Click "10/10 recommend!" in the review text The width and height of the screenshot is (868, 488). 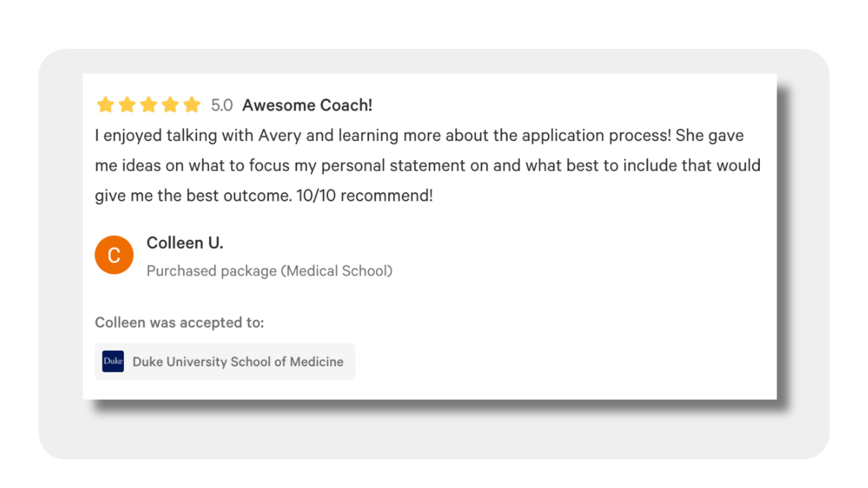pos(365,196)
